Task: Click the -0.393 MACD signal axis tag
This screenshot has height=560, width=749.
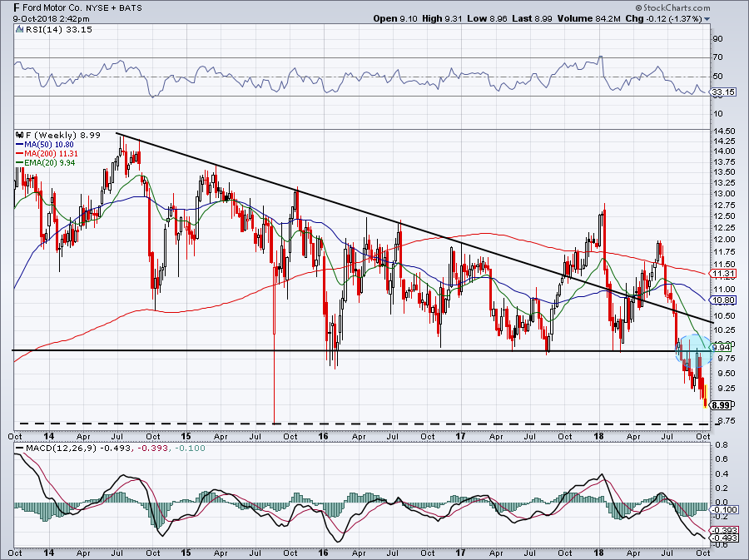Action: pos(725,530)
